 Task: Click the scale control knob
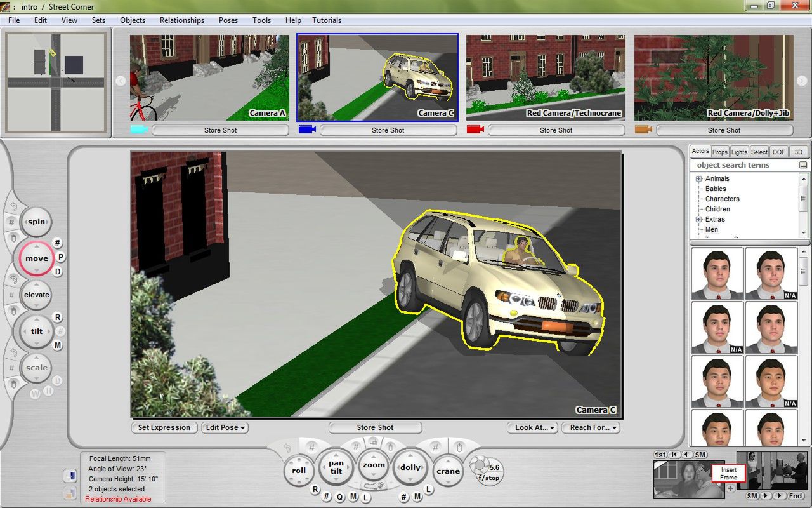[x=36, y=368]
